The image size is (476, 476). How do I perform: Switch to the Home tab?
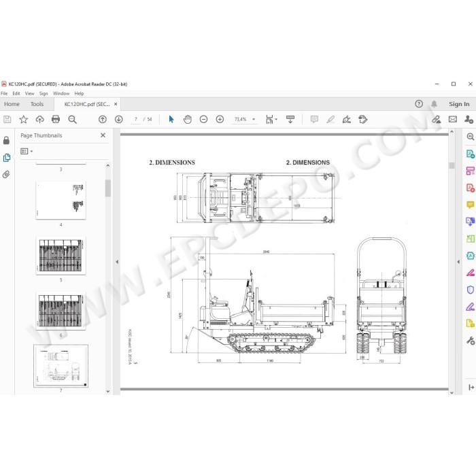[x=12, y=104]
